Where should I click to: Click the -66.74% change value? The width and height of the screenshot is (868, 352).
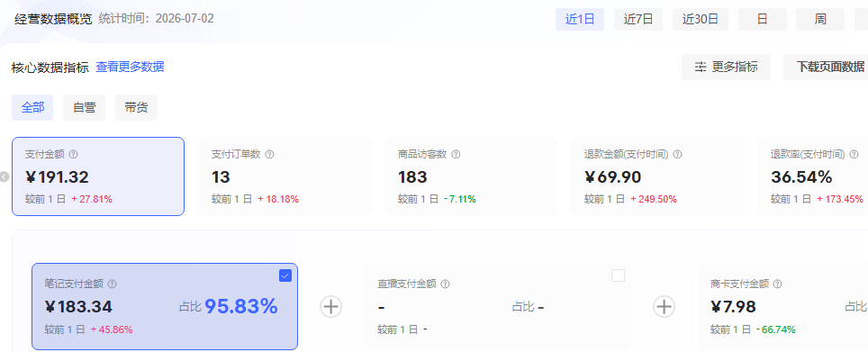click(775, 329)
